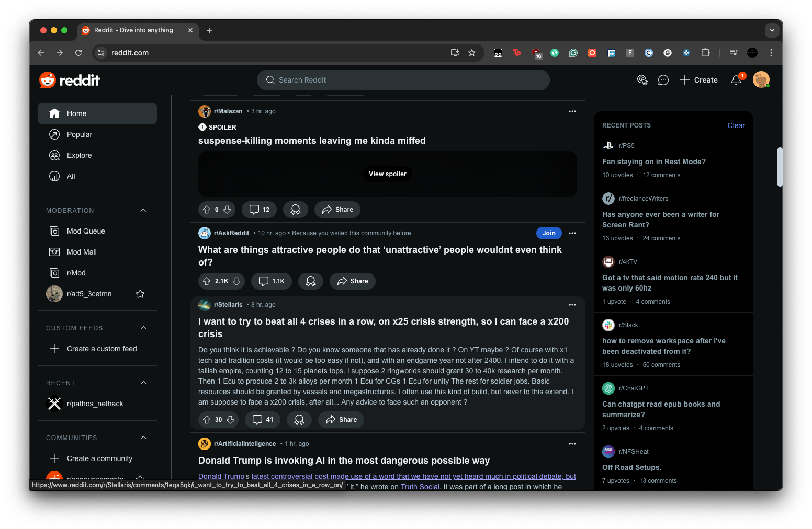The height and width of the screenshot is (529, 812).
Task: Collapse the CUSTOM FEEDS section
Action: (x=143, y=328)
